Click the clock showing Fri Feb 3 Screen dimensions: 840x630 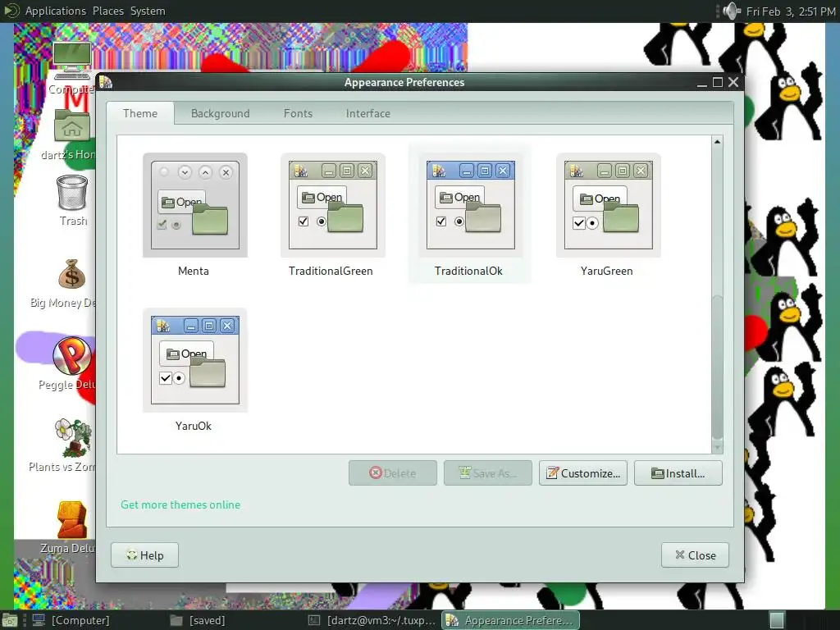coord(791,11)
